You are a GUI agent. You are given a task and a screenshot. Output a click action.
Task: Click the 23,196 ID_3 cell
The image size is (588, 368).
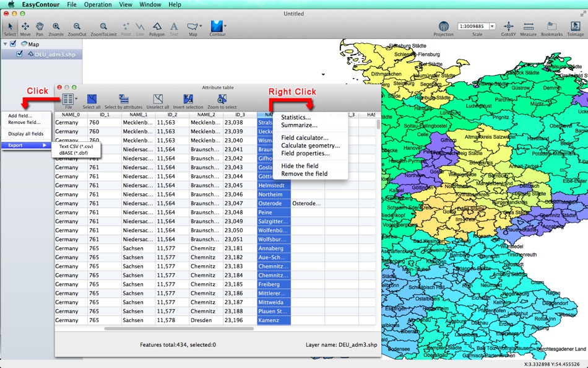[240, 320]
